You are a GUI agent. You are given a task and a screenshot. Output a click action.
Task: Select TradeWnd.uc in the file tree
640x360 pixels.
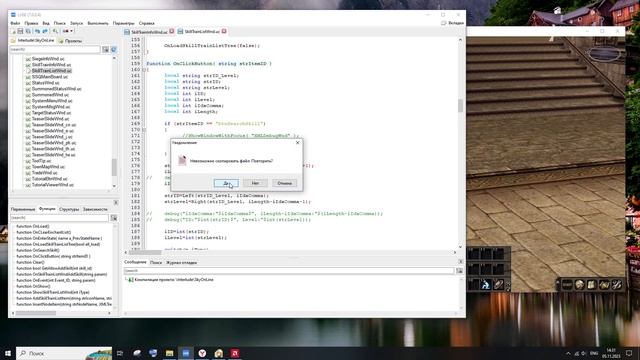(x=44, y=173)
